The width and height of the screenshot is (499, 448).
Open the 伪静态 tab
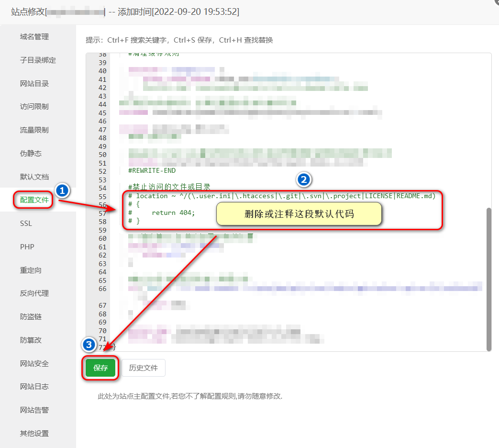click(x=31, y=154)
